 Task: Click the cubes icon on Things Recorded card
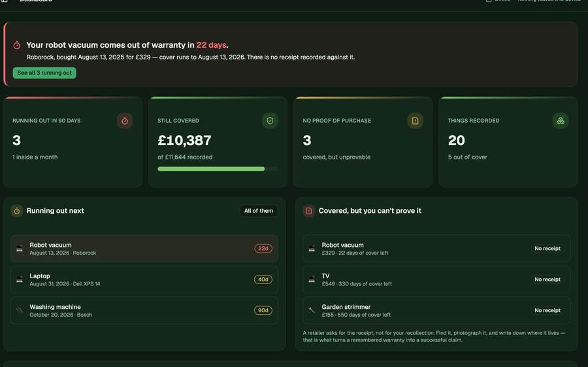pos(561,121)
